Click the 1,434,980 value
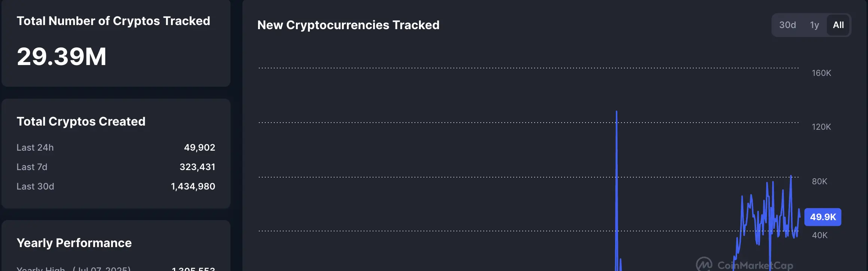The image size is (868, 271). 193,187
